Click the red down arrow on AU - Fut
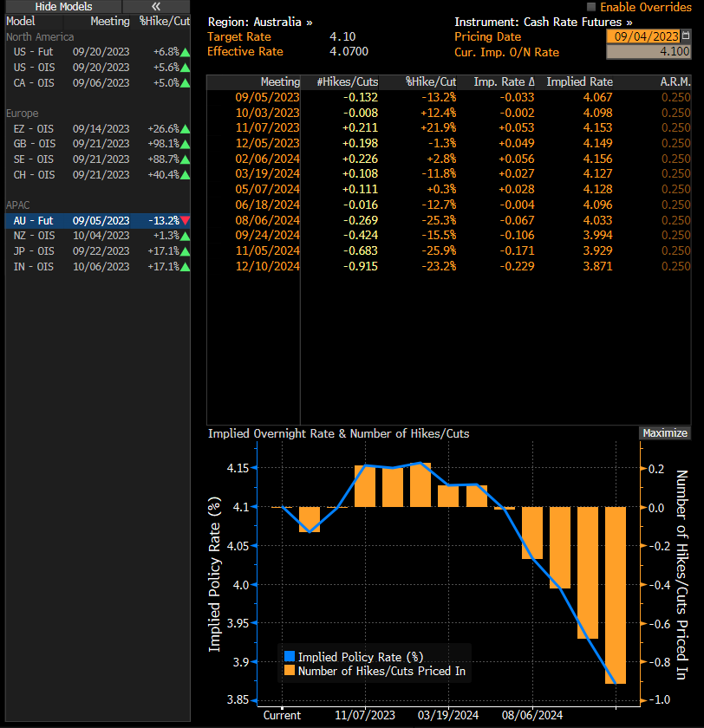704x728 pixels. pos(185,221)
